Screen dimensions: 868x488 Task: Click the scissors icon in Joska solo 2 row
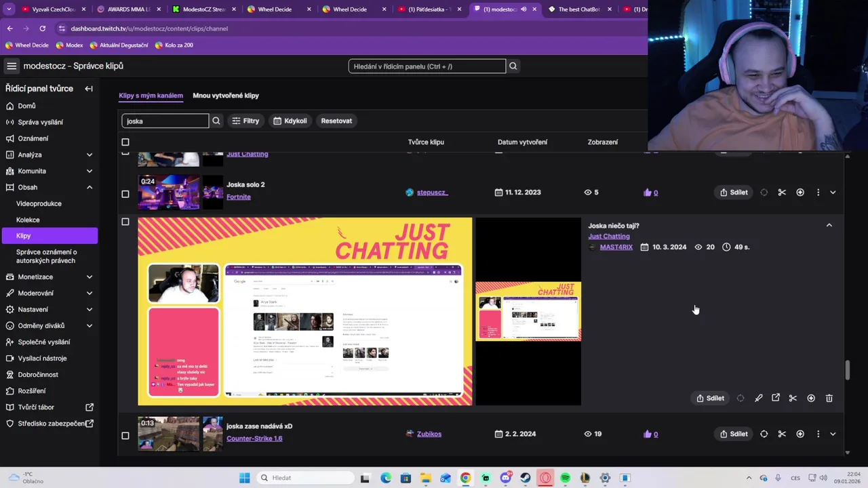click(x=782, y=192)
